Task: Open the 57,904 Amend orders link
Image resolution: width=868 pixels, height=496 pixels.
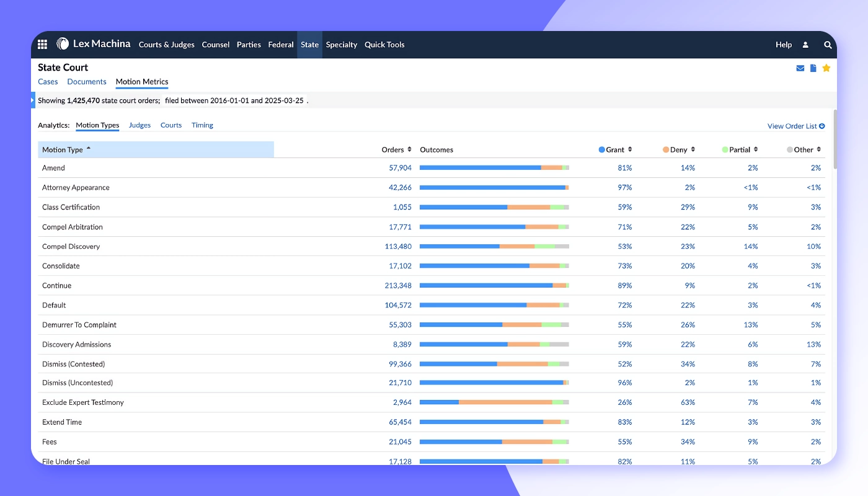Action: (x=400, y=168)
